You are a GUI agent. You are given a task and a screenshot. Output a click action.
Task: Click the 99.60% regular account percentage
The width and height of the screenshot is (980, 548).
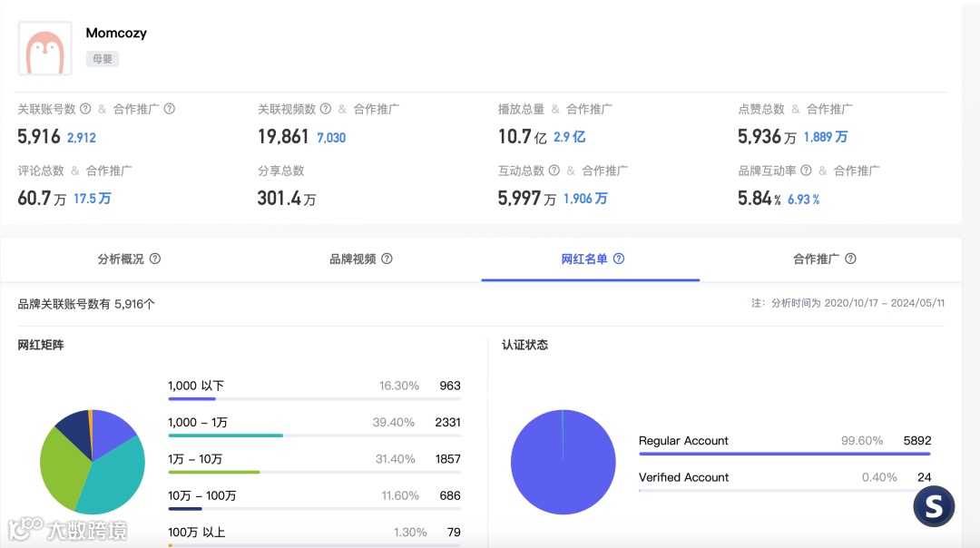click(862, 441)
